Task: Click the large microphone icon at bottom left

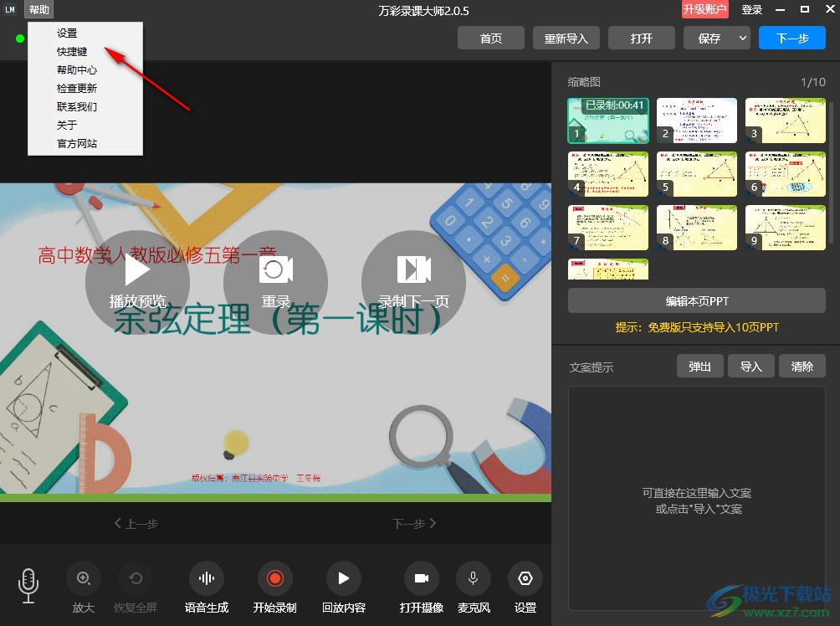Action: [x=28, y=585]
